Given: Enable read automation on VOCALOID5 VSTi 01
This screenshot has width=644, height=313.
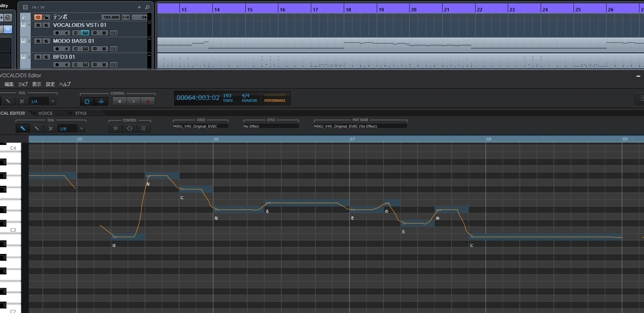Looking at the screenshot, I should (95, 33).
